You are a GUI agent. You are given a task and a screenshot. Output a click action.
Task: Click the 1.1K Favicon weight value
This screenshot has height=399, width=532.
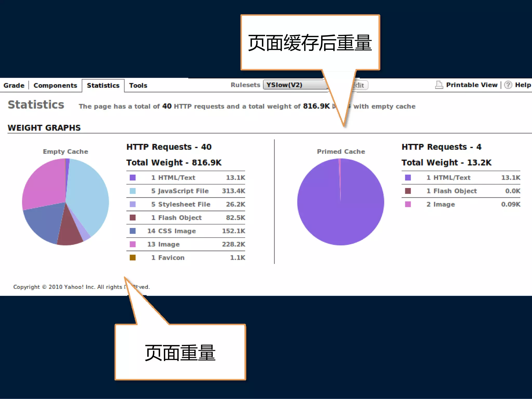tap(238, 258)
